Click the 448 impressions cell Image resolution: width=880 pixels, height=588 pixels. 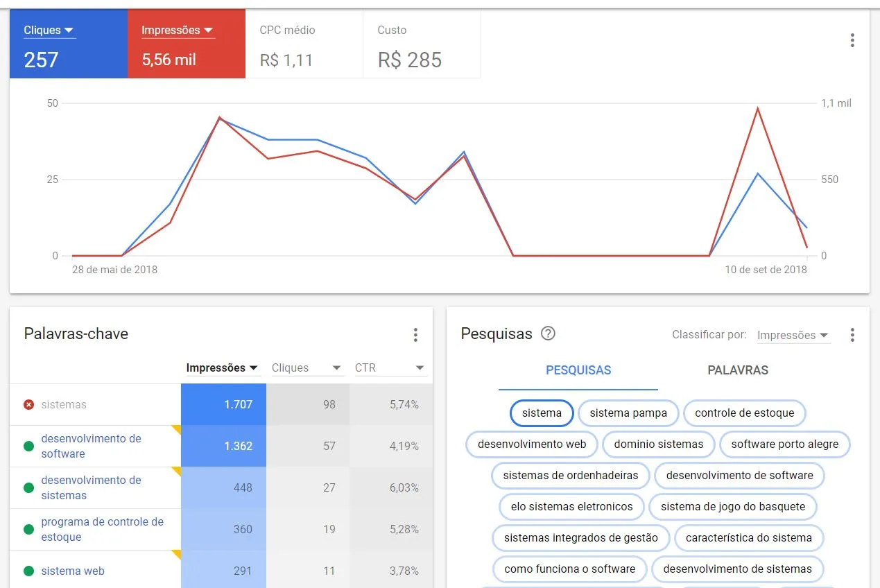(223, 487)
